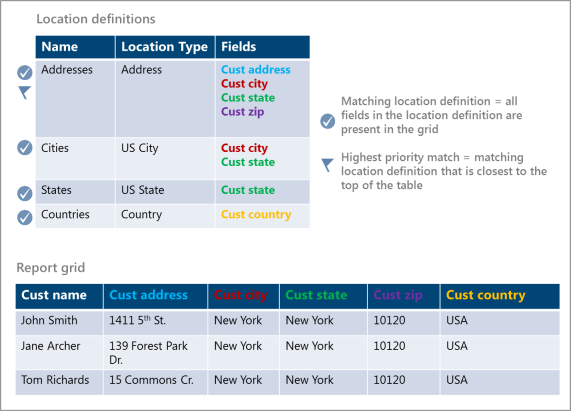This screenshot has height=411, width=571.
Task: Select the Cust name header in report grid
Action: coord(59,296)
